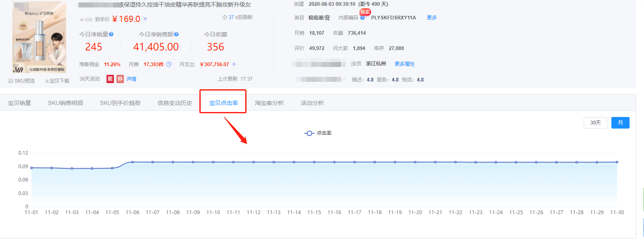Screen dimensions: 644x241
Task: Click the 宝贝下载 download icon
Action: coord(47,81)
